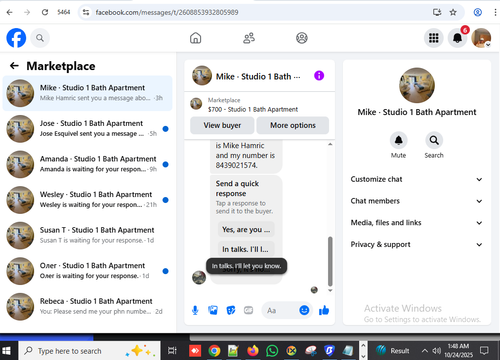Click the browser address bar URL

[x=167, y=12]
